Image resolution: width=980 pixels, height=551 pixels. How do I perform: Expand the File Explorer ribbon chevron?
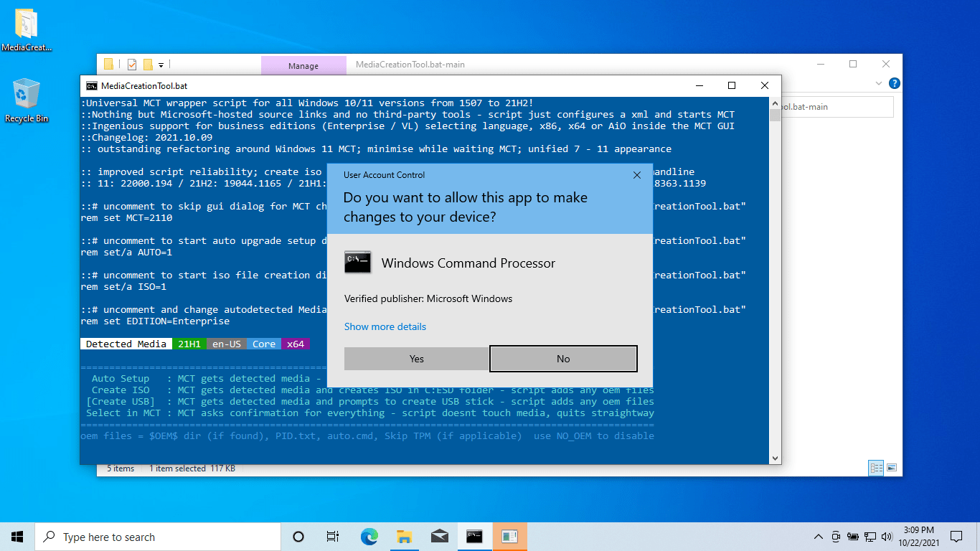click(x=880, y=83)
